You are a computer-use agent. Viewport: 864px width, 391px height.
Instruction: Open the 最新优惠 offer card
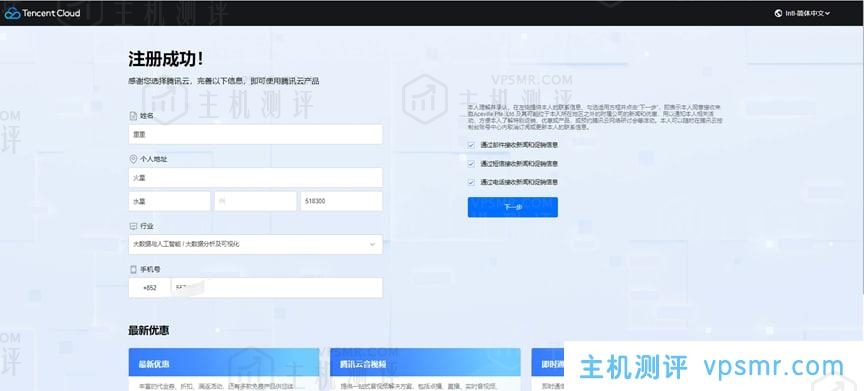coord(224,370)
